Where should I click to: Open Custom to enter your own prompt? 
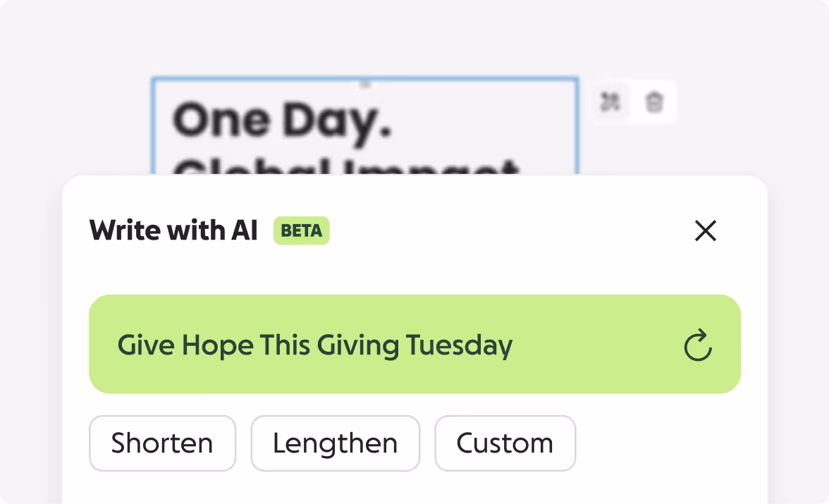(x=505, y=443)
